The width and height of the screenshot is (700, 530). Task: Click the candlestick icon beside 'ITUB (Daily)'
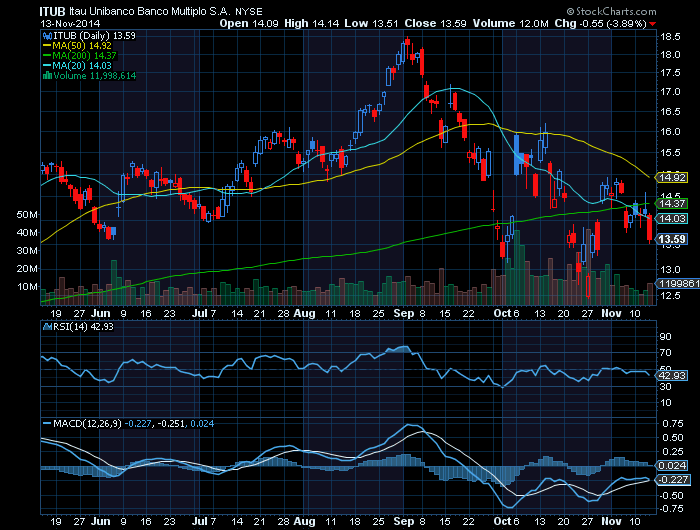pyautogui.click(x=47, y=36)
